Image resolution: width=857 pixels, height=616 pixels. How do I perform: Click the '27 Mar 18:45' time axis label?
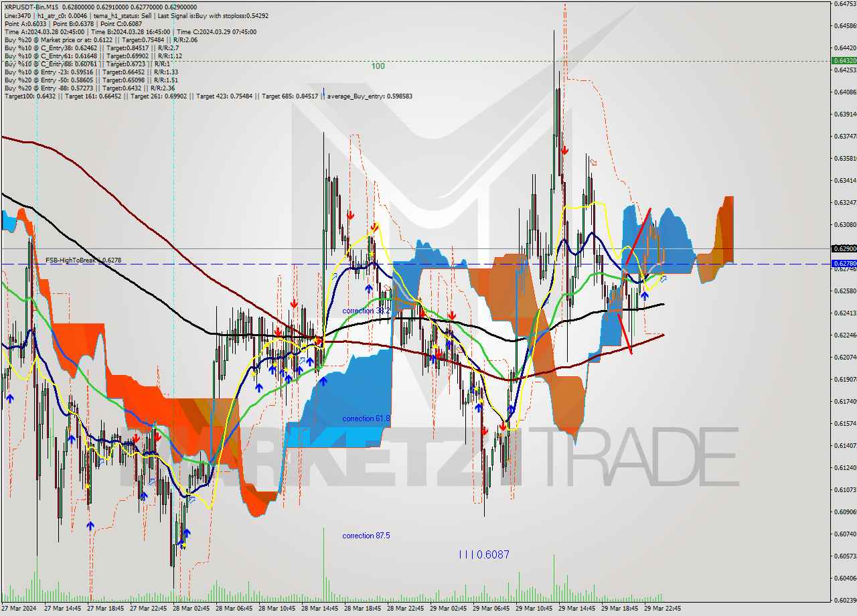tap(105, 609)
